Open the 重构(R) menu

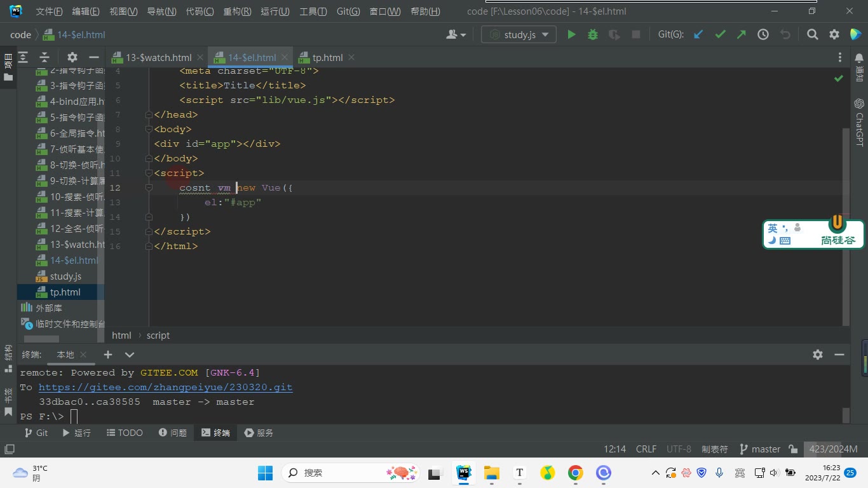tap(237, 11)
